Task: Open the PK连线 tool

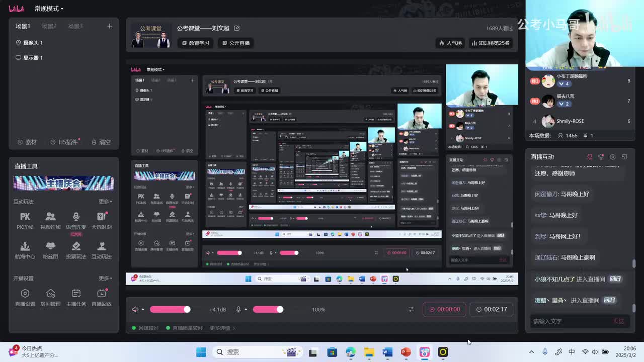Action: (x=25, y=221)
